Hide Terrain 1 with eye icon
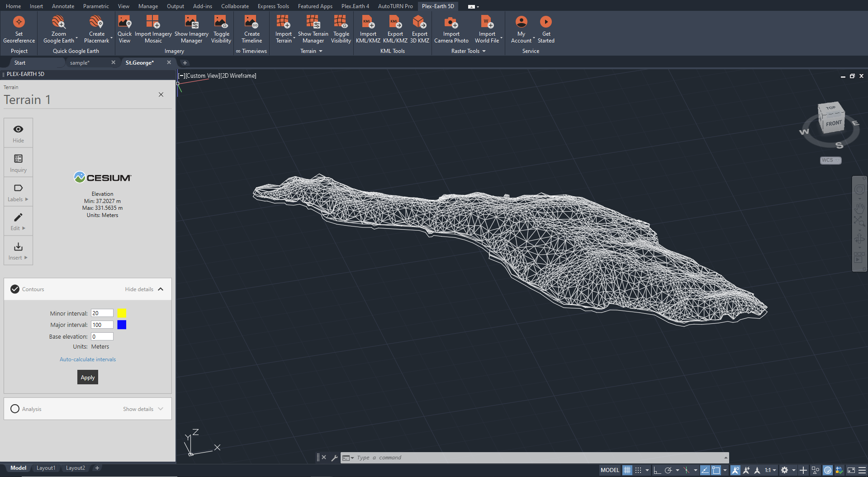Screen dimensions: 868x477 click(x=18, y=133)
